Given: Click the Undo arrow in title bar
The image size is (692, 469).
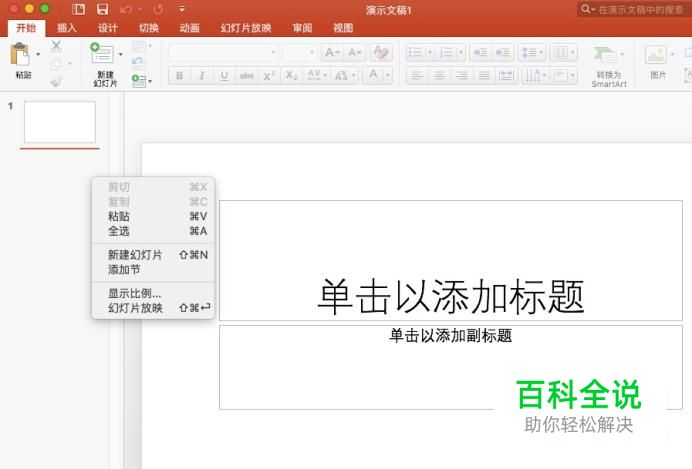Looking at the screenshot, I should click(x=126, y=9).
